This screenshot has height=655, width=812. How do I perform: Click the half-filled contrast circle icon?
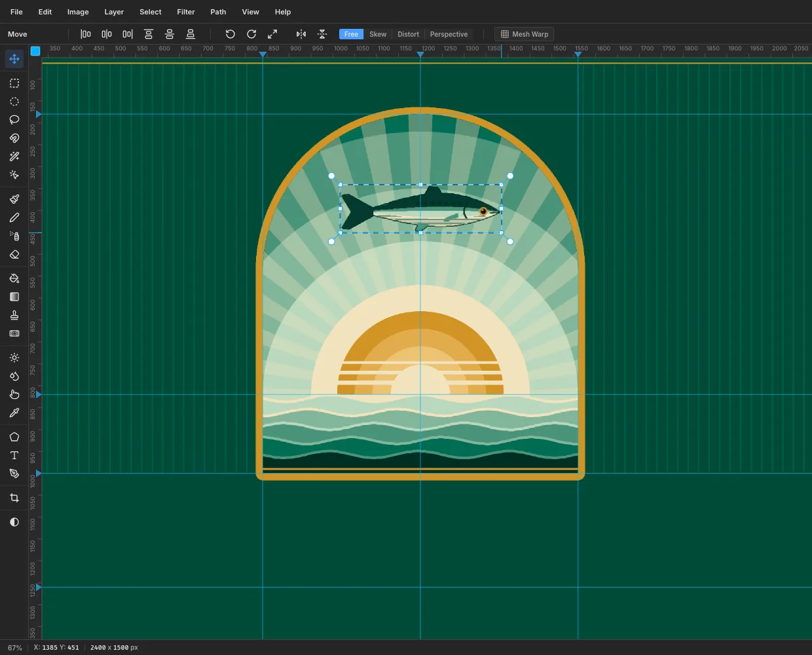[x=14, y=522]
